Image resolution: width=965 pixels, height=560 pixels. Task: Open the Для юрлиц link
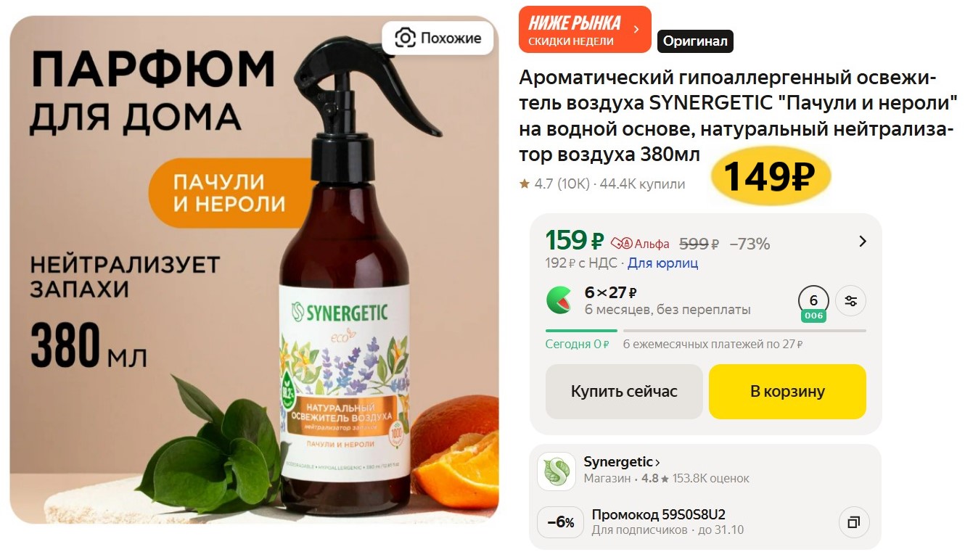pyautogui.click(x=662, y=263)
